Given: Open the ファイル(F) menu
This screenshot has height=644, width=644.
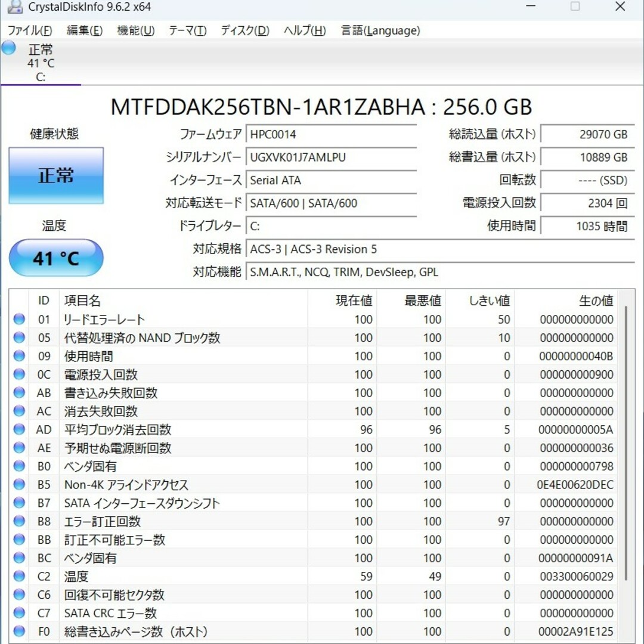Looking at the screenshot, I should point(30,30).
